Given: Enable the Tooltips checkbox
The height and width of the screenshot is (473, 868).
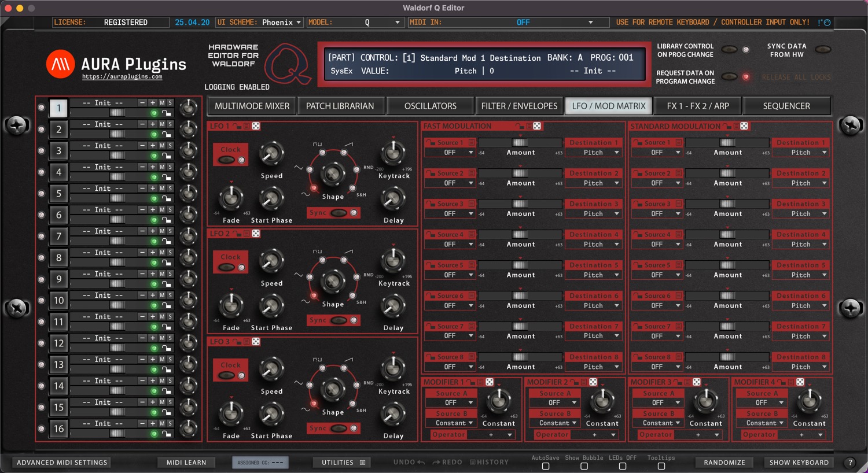Looking at the screenshot, I should pos(661,466).
